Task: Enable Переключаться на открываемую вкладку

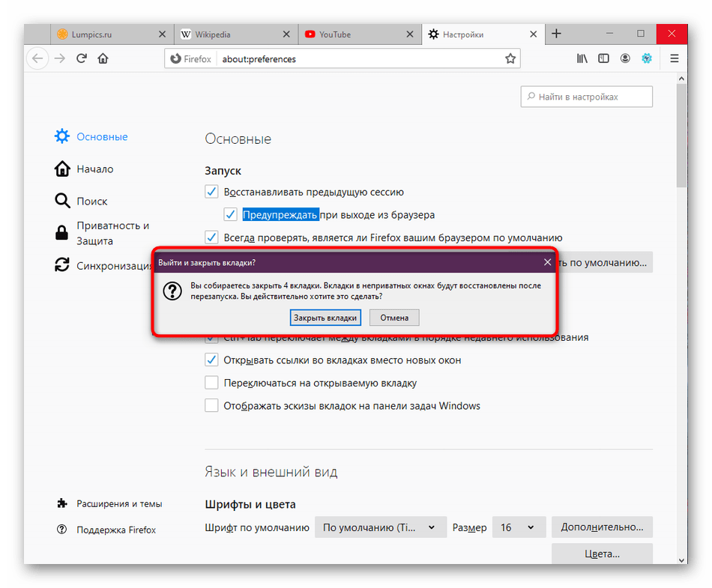Action: coord(211,383)
